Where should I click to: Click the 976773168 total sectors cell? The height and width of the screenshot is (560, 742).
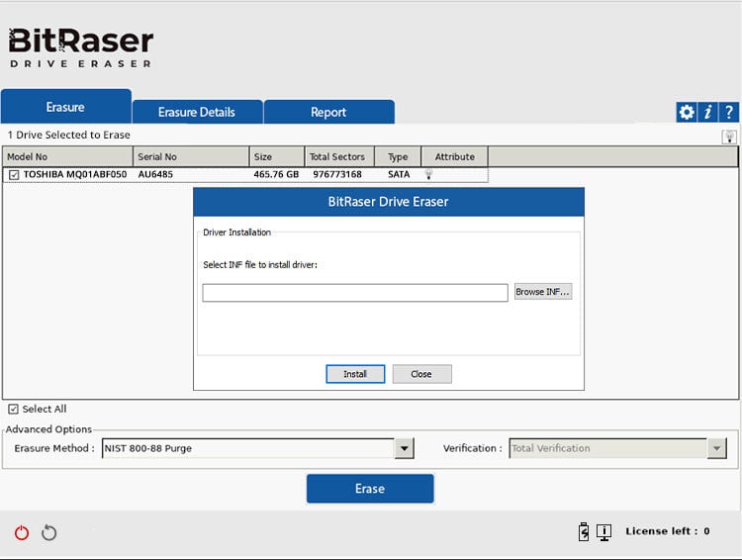(337, 175)
